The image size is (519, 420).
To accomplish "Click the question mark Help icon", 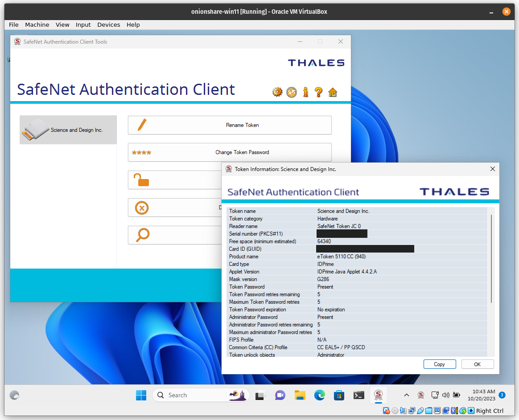I will point(318,92).
